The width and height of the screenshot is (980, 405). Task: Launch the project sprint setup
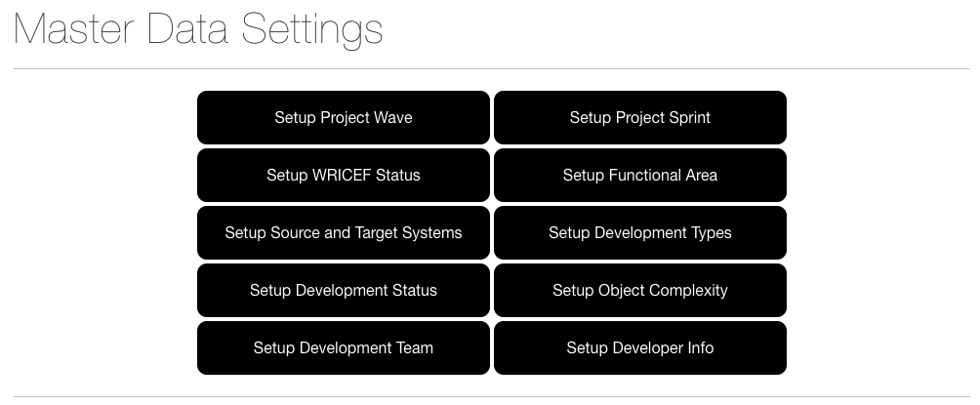point(640,118)
